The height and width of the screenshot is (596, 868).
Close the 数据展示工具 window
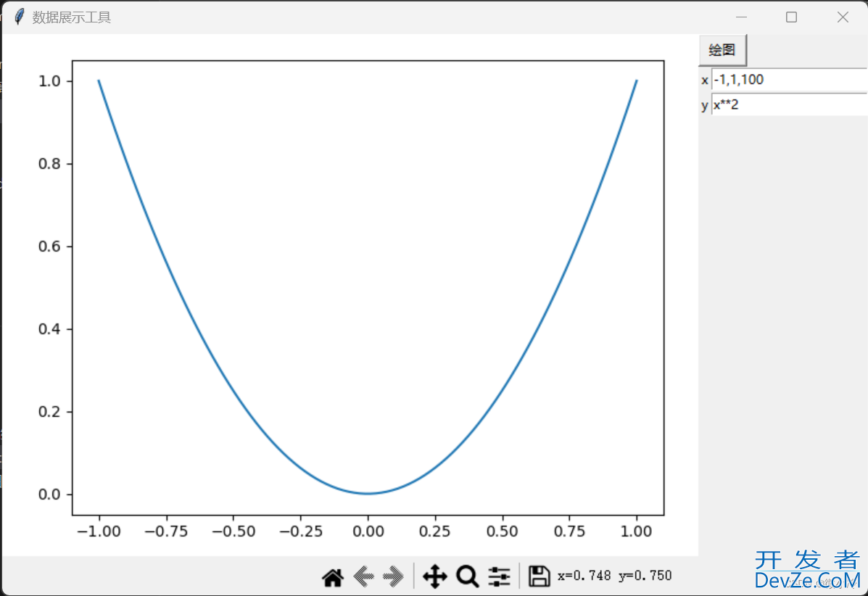(843, 17)
